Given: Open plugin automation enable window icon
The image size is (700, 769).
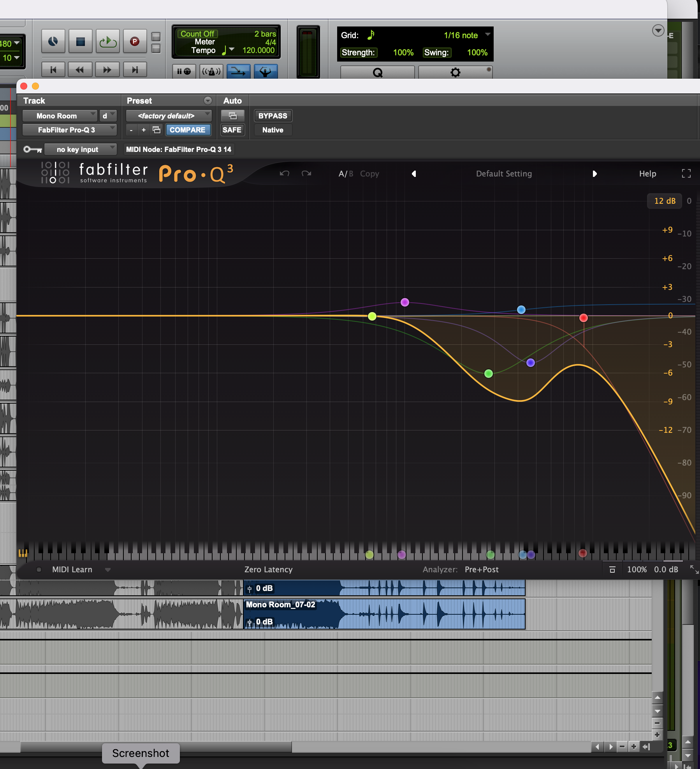Looking at the screenshot, I should click(x=232, y=116).
